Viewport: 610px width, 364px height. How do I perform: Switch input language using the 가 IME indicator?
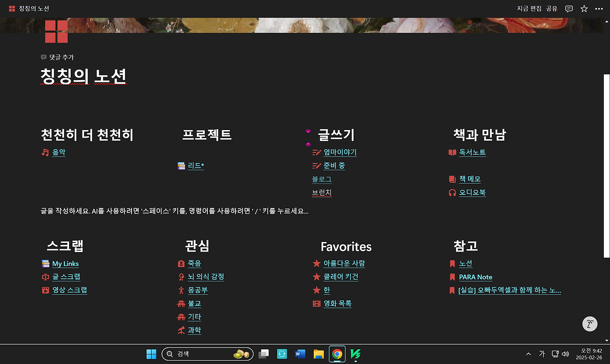[541, 354]
